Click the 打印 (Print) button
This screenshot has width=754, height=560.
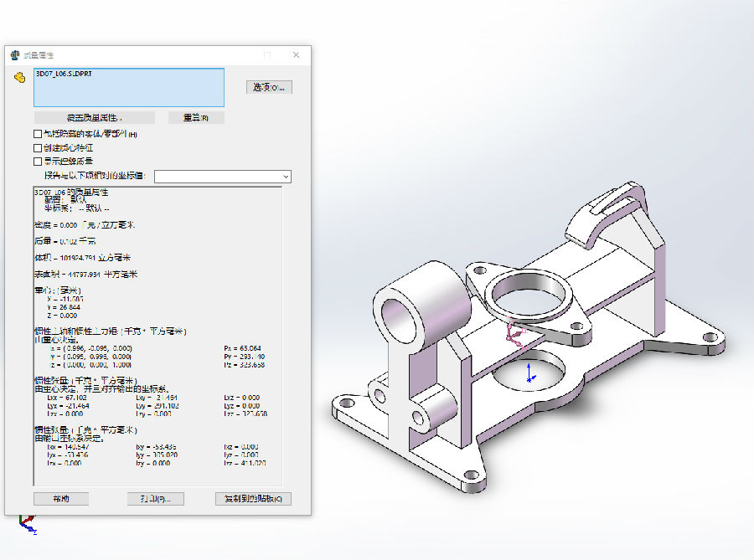point(155,499)
